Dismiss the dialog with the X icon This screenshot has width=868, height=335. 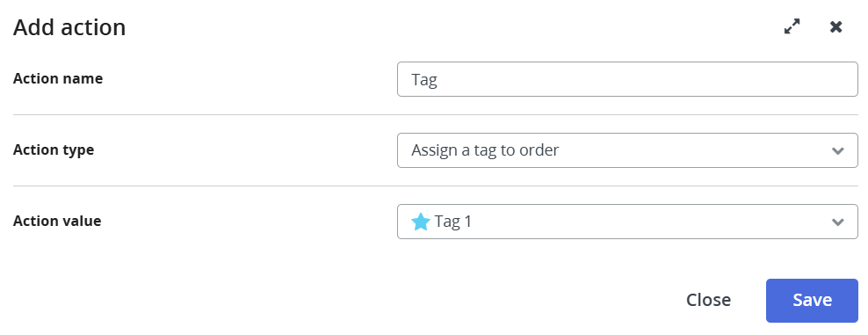point(835,26)
